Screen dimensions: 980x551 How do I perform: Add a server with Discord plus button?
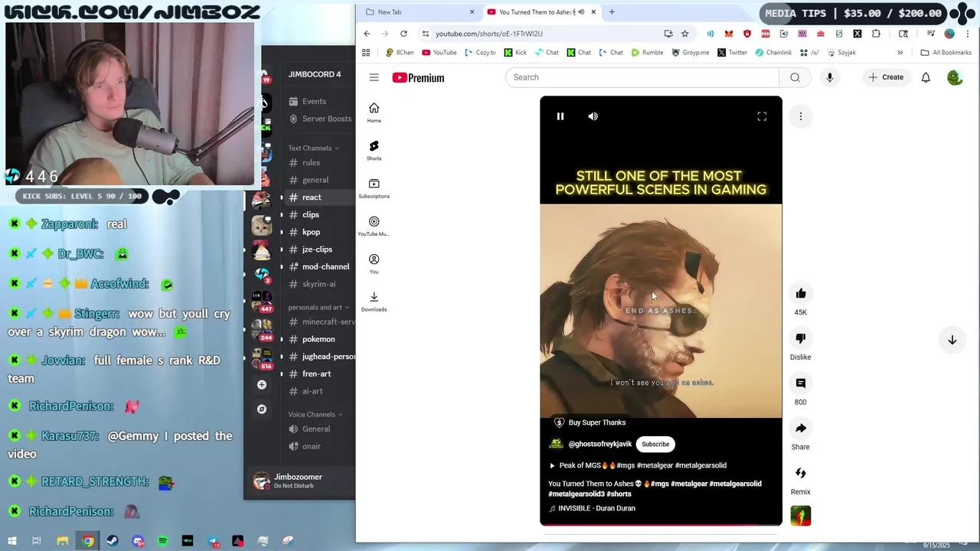coord(262,385)
